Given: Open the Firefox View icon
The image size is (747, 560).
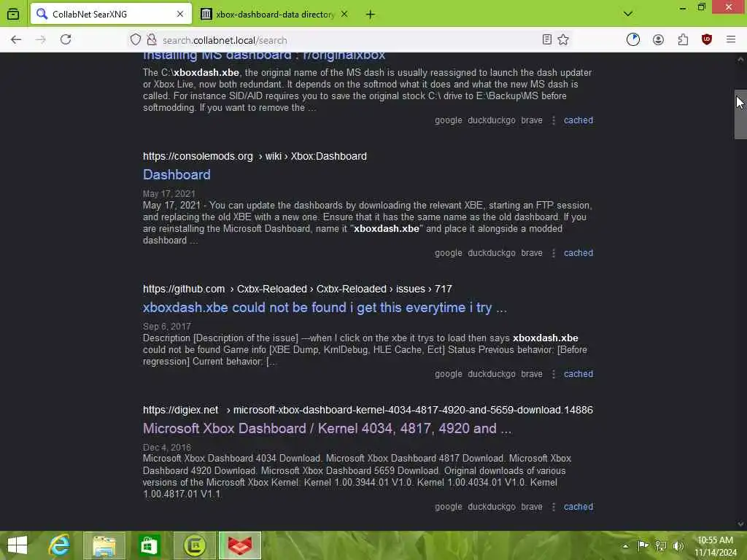Looking at the screenshot, I should (13, 15).
